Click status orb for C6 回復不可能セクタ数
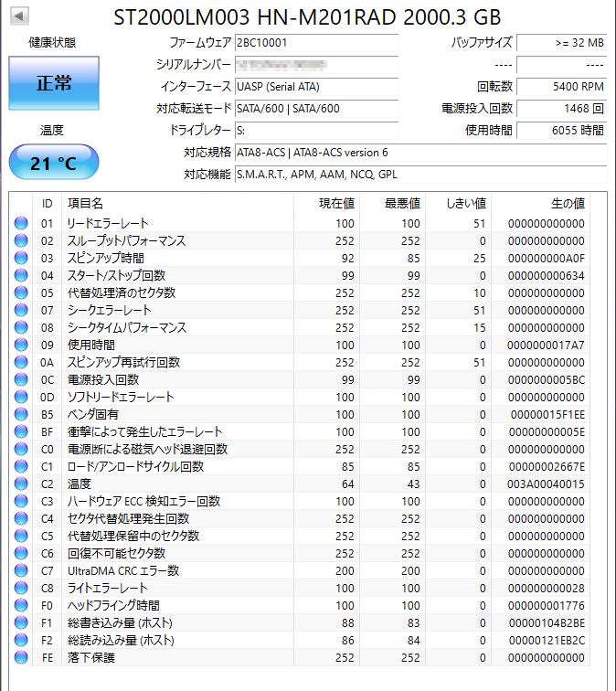The height and width of the screenshot is (691, 616). 21,553
